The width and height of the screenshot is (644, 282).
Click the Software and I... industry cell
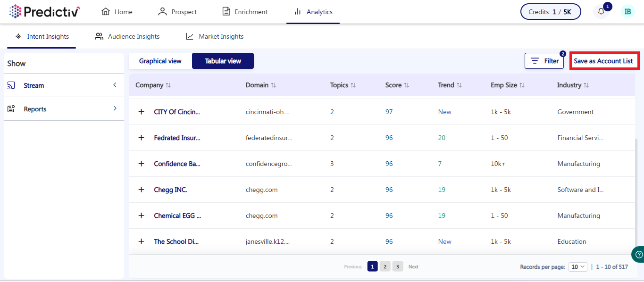coord(580,190)
